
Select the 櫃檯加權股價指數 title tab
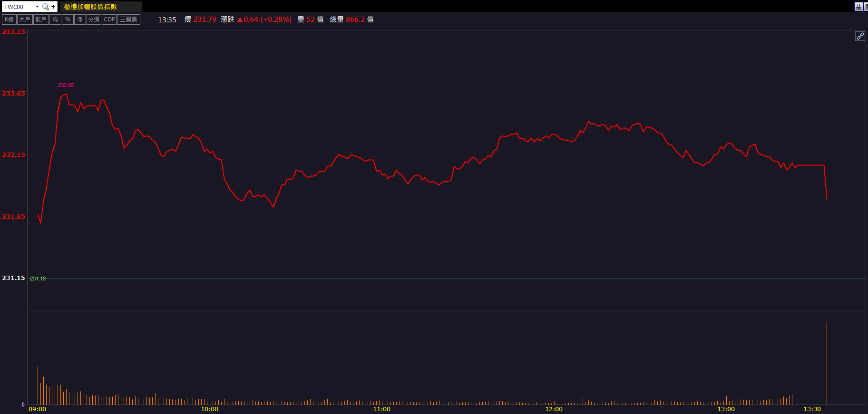[101, 7]
